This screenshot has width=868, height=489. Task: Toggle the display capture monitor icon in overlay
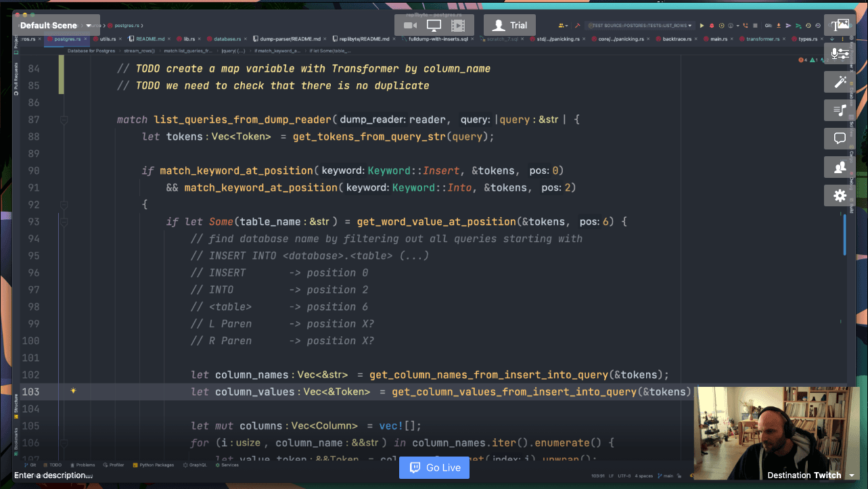point(434,24)
